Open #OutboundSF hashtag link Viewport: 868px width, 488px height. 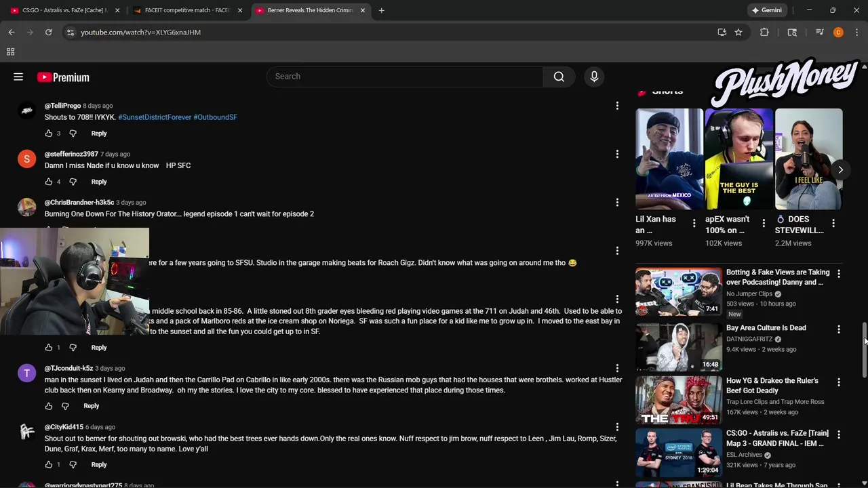215,117
